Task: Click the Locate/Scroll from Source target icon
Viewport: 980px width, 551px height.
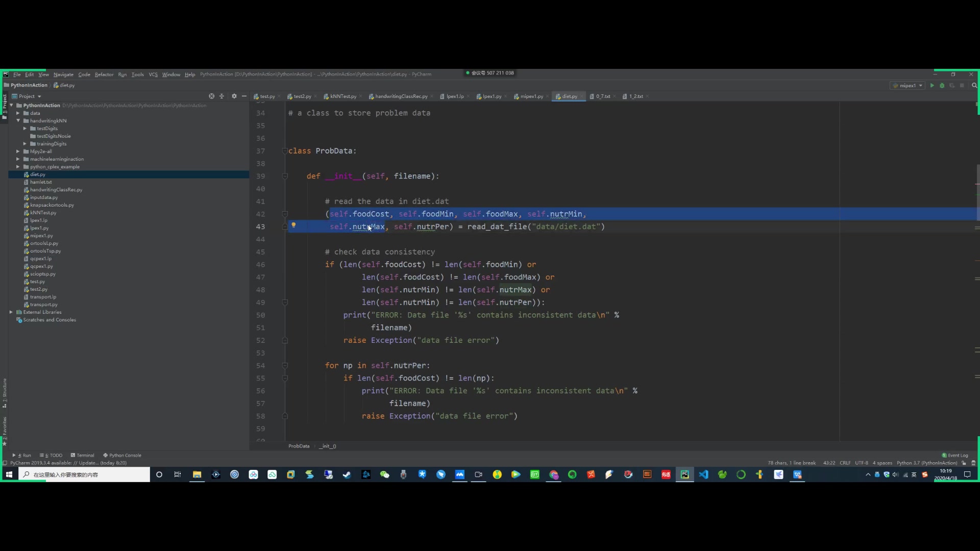Action: click(x=211, y=96)
